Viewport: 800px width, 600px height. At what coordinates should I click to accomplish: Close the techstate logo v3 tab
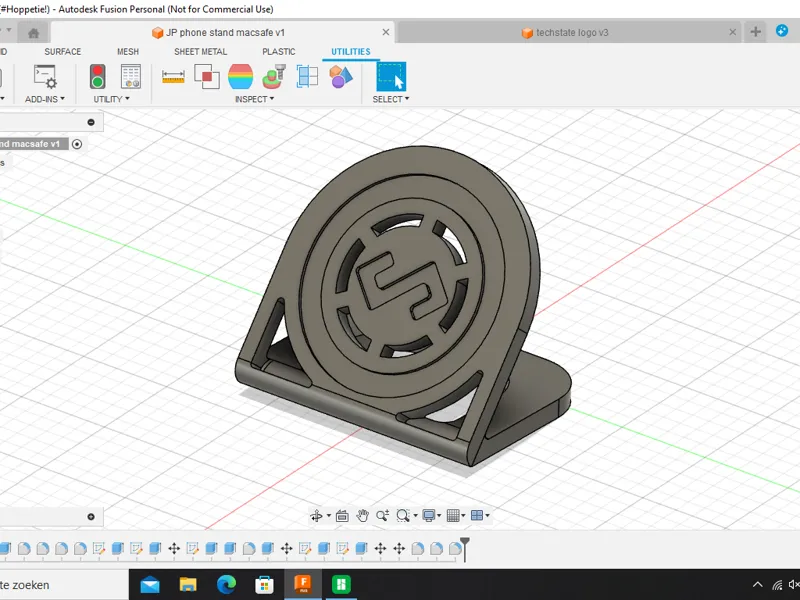pos(733,32)
